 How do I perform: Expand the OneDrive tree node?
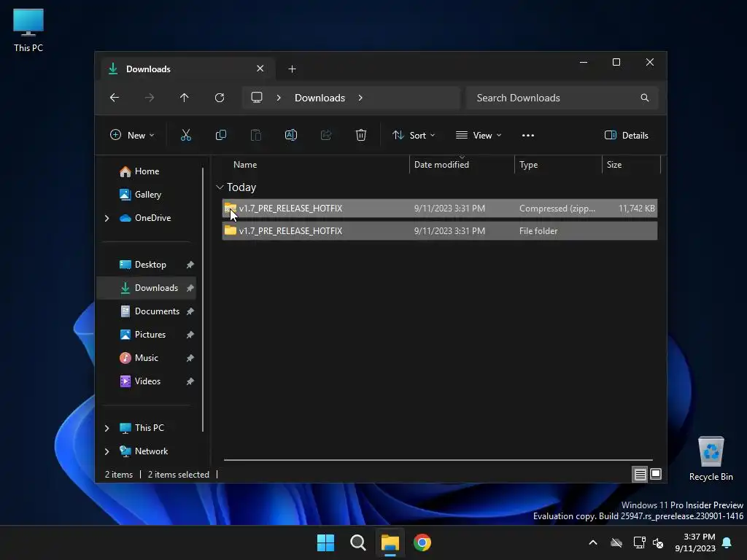tap(107, 218)
